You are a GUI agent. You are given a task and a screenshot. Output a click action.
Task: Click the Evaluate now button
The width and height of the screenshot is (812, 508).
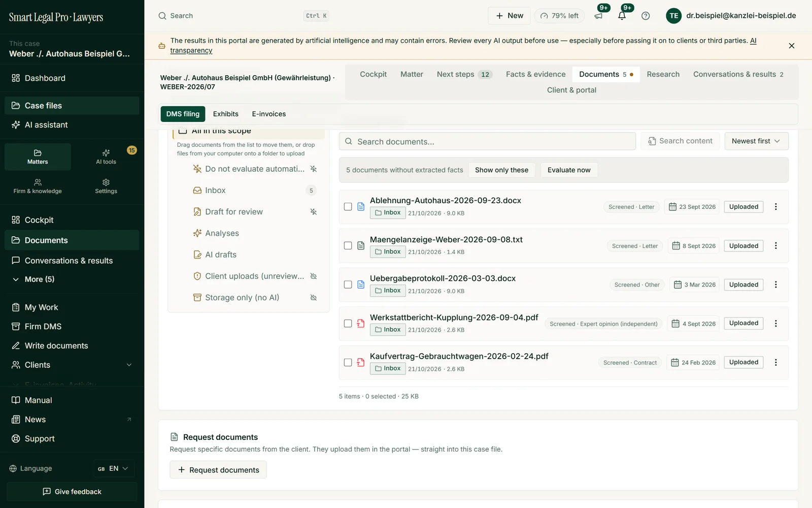(x=569, y=170)
